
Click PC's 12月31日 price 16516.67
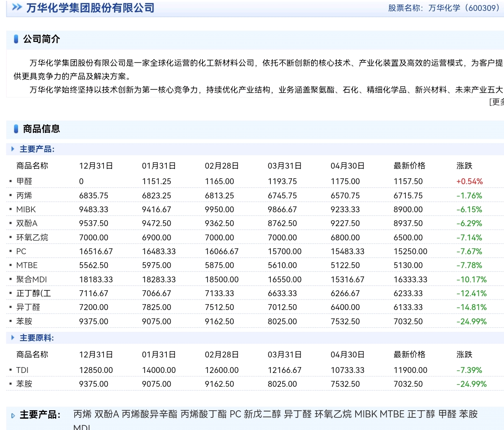(x=96, y=251)
